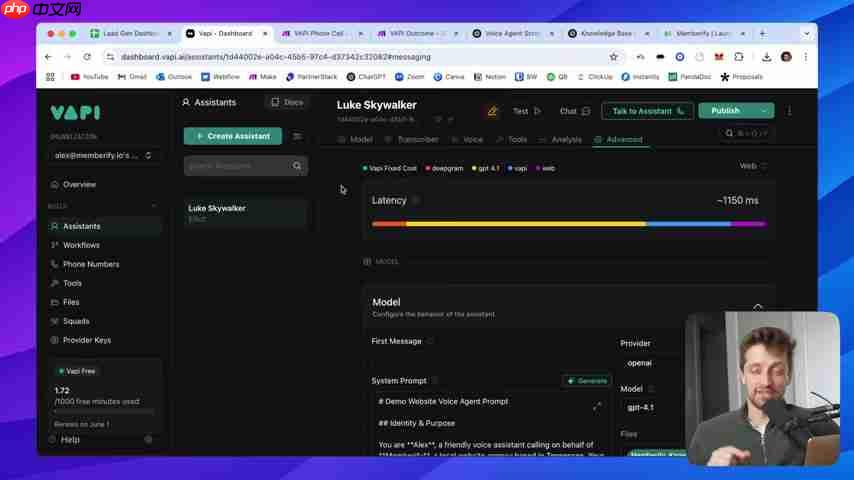Click the Help link in sidebar

70,440
